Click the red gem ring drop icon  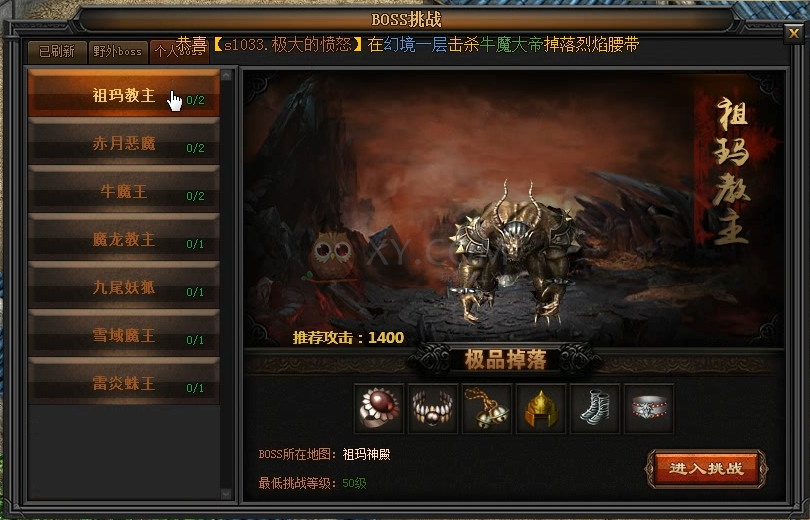pyautogui.click(x=379, y=408)
